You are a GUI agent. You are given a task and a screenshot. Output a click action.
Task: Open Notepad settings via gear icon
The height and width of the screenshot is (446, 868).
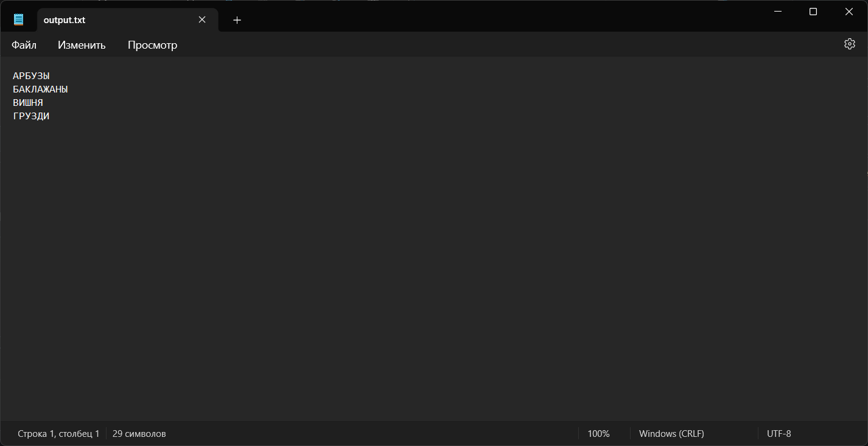click(849, 44)
